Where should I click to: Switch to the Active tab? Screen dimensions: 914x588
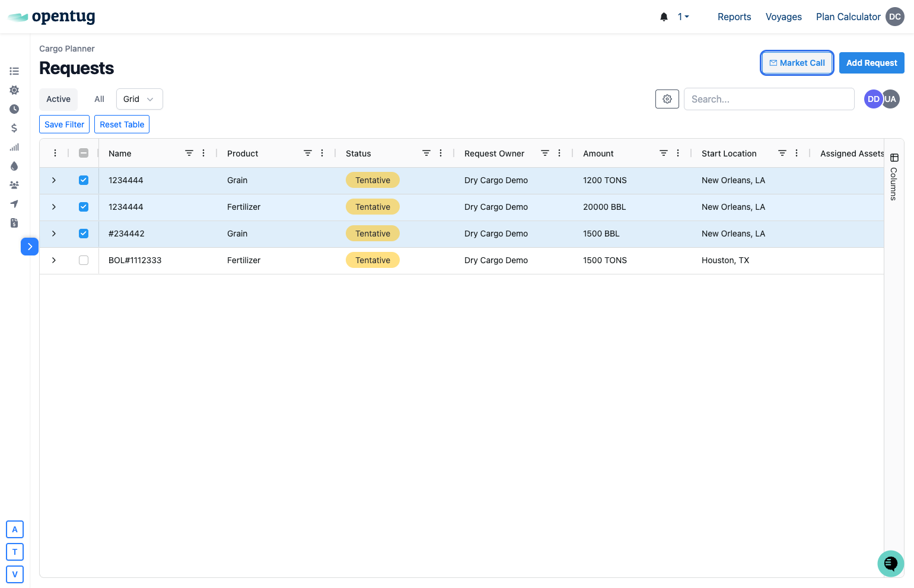click(58, 99)
